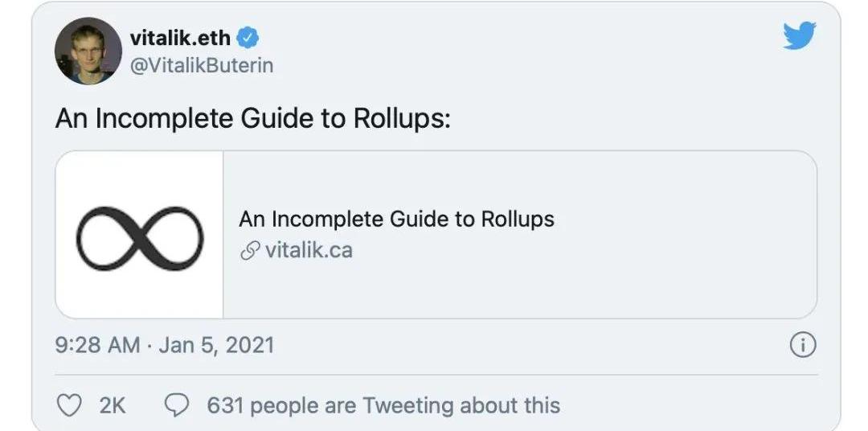Open the @VitalikButerin handle link
This screenshot has width=868, height=431.
pyautogui.click(x=201, y=66)
